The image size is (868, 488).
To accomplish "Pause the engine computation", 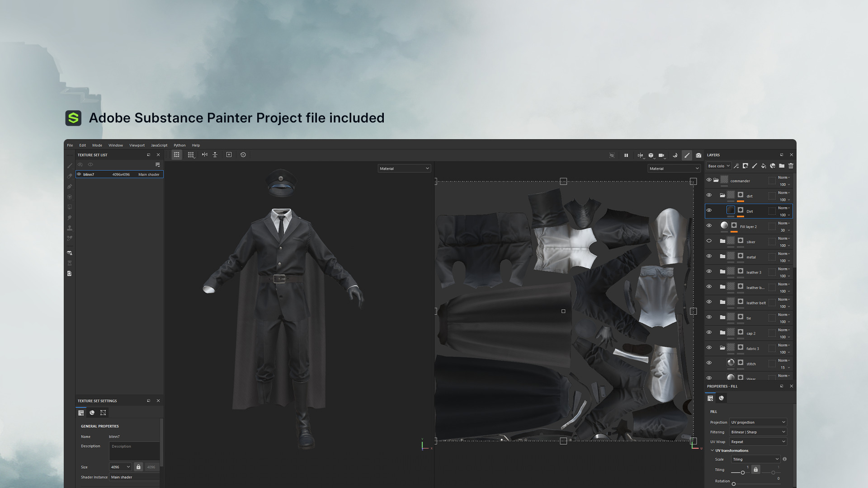I will click(x=626, y=155).
